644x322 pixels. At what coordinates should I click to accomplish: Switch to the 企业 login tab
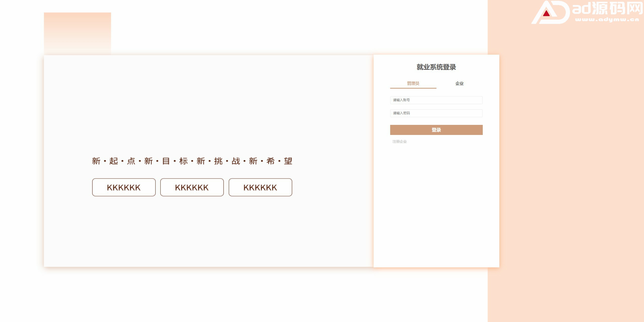pos(459,83)
